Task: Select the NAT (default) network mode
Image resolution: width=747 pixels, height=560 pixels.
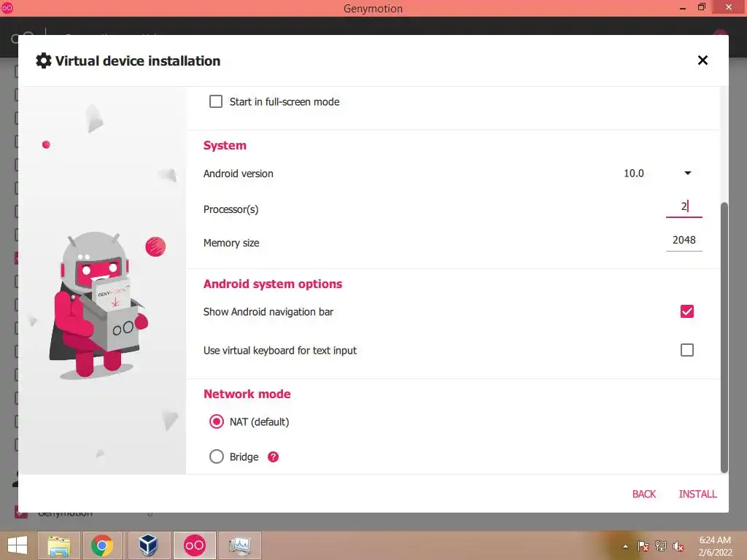Action: click(x=216, y=421)
